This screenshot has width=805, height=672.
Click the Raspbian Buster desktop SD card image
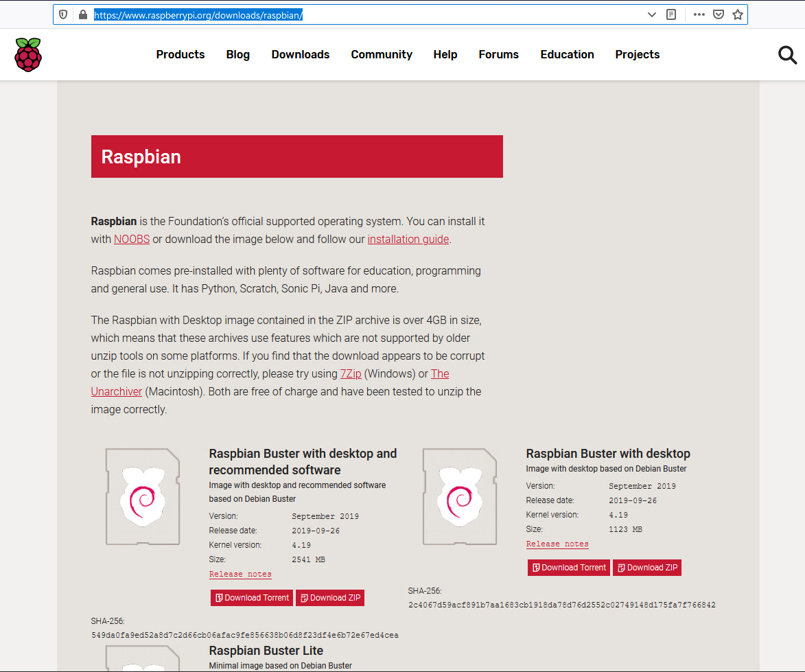(458, 496)
